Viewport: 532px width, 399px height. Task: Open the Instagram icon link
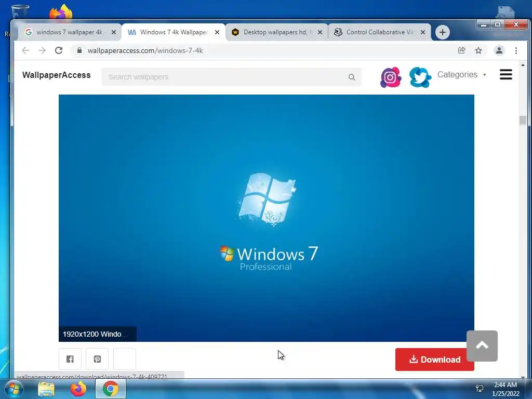[x=391, y=77]
